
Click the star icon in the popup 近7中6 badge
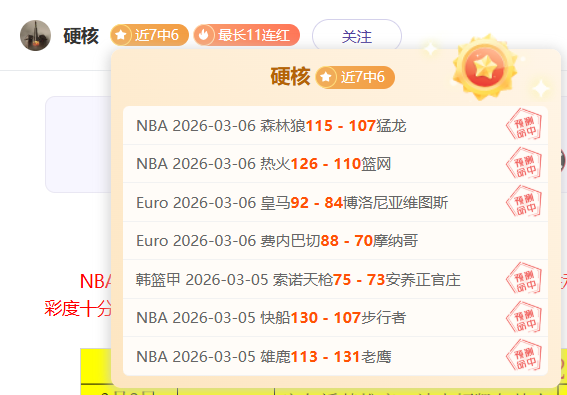[326, 77]
